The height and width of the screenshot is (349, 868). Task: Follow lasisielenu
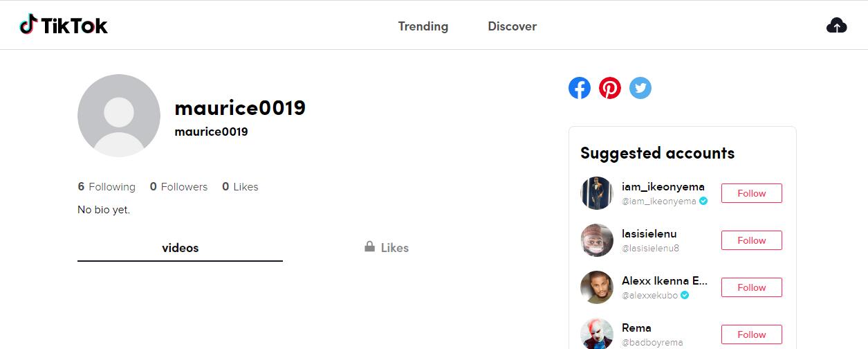click(x=751, y=240)
